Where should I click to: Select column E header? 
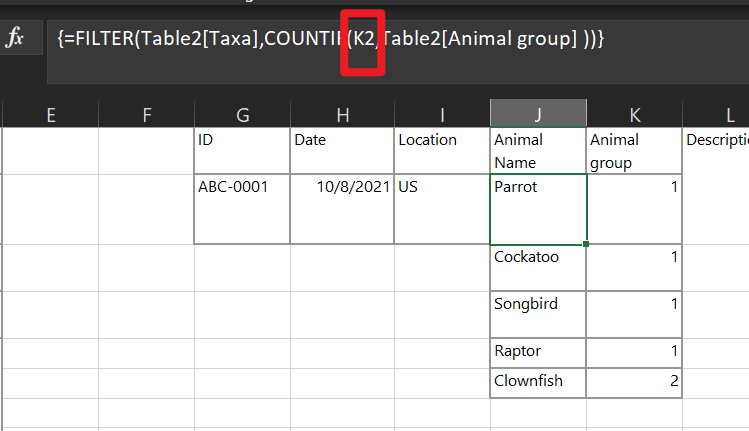[51, 114]
